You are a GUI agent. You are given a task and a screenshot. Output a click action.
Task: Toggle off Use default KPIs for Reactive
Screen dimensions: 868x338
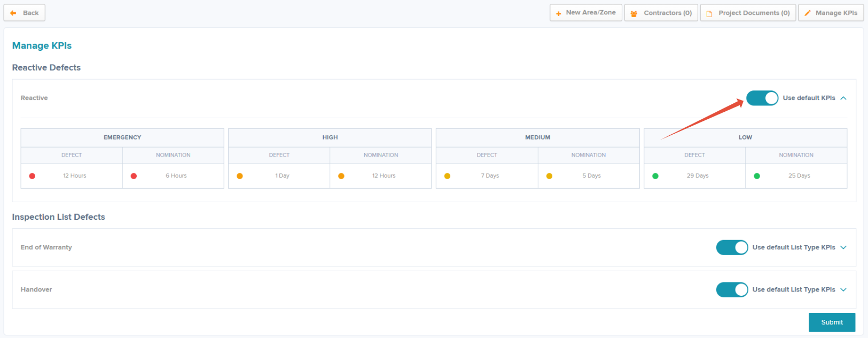[762, 98]
